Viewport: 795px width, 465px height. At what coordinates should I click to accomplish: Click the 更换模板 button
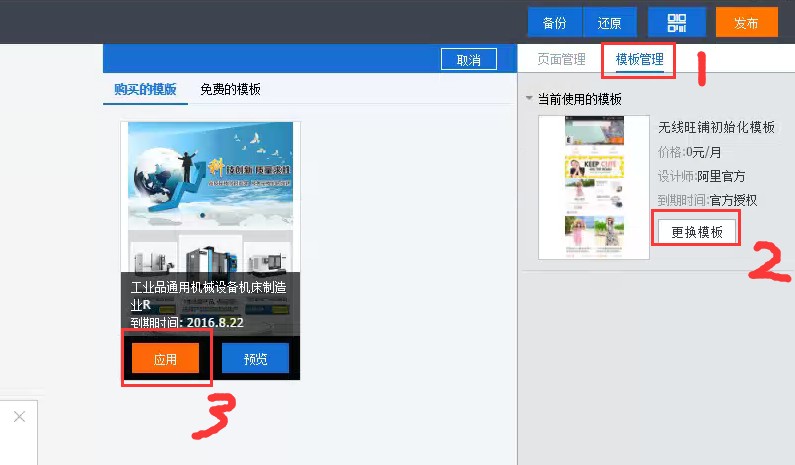tap(697, 232)
